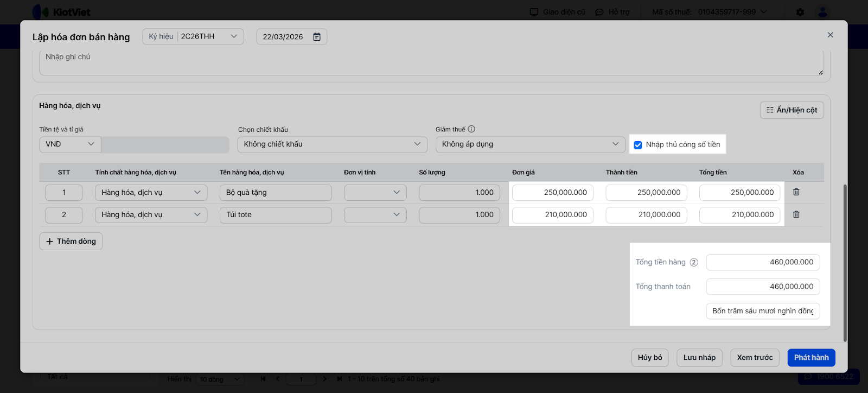Screen dimensions: 868x393
Task: Click the Tổng tiền hàng info icon
Action: click(694, 262)
